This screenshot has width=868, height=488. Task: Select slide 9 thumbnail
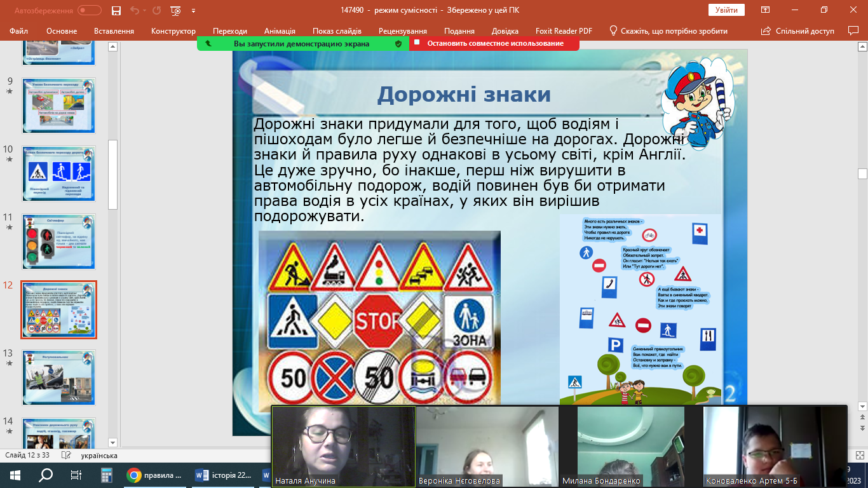(x=58, y=105)
